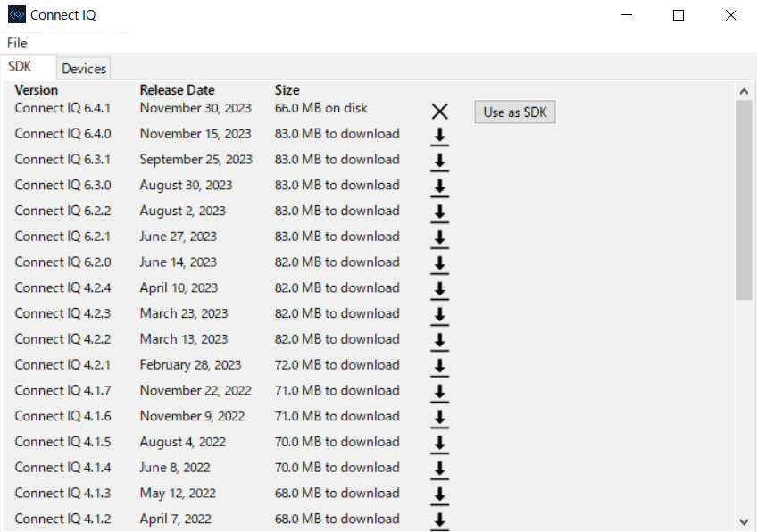The image size is (757, 532).
Task: Open the File menu
Action: 17,43
